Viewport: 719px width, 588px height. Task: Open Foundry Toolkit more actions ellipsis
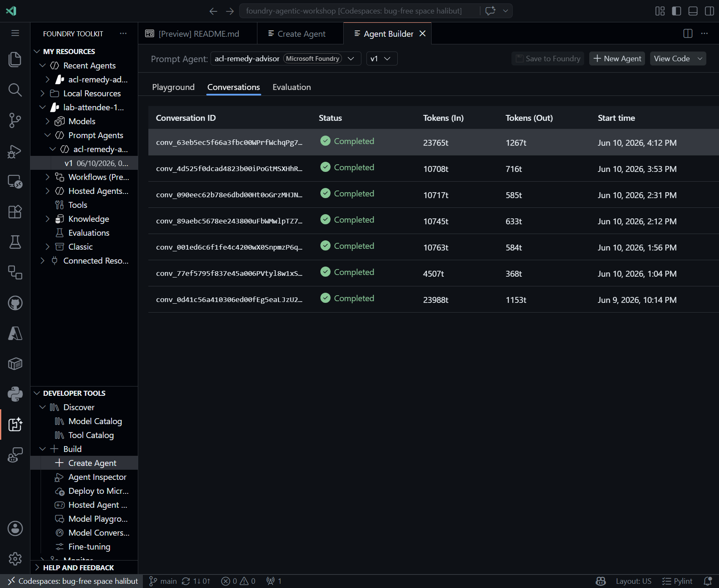click(123, 33)
